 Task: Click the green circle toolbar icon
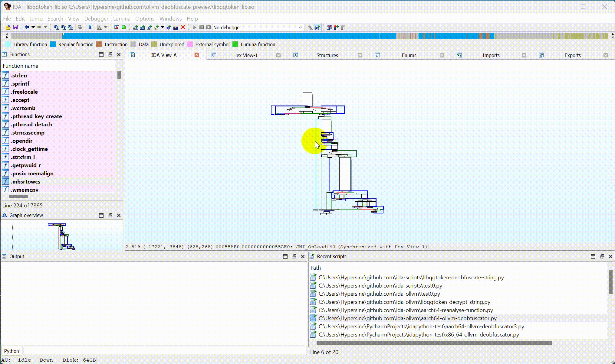pos(124,27)
